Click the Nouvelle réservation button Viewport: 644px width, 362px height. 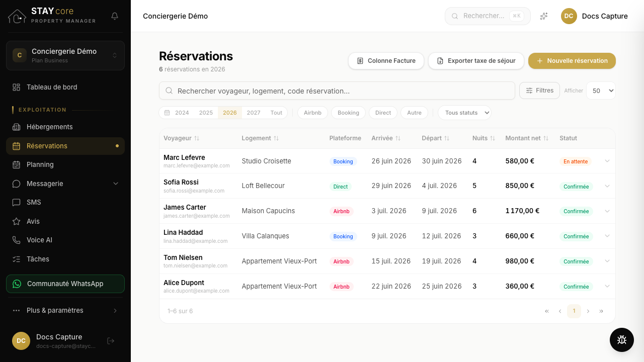point(572,61)
